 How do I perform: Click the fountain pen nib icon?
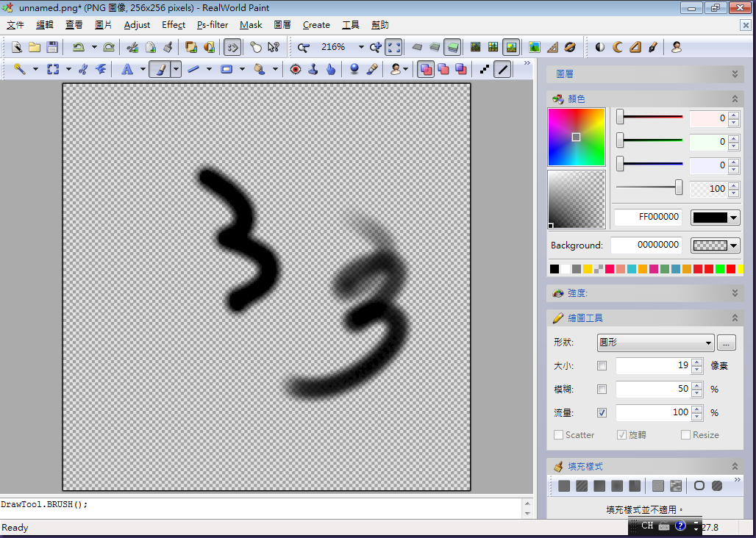(653, 47)
